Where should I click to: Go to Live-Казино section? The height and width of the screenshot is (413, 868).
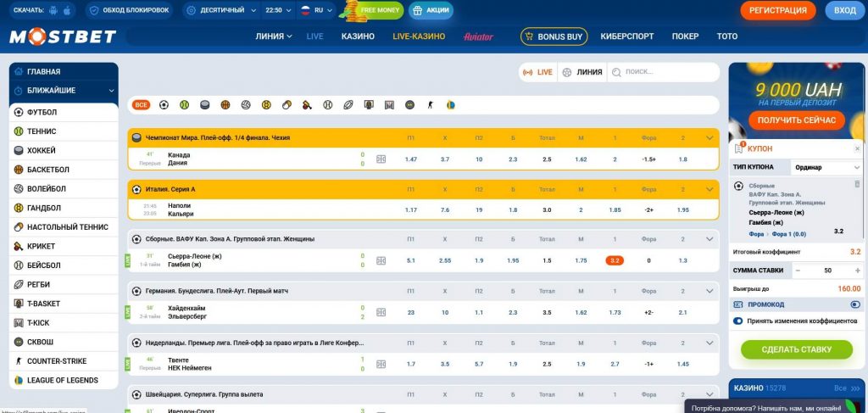click(419, 36)
